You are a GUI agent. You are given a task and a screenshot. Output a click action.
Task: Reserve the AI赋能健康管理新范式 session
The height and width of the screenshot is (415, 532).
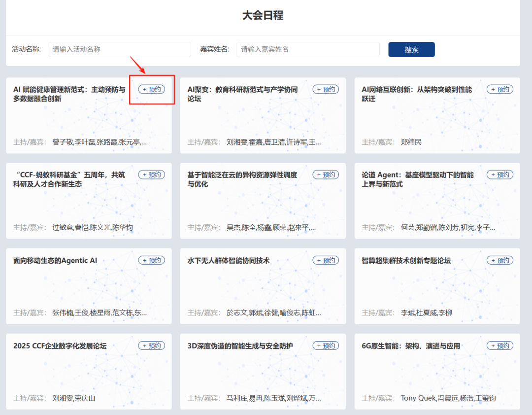coord(151,89)
